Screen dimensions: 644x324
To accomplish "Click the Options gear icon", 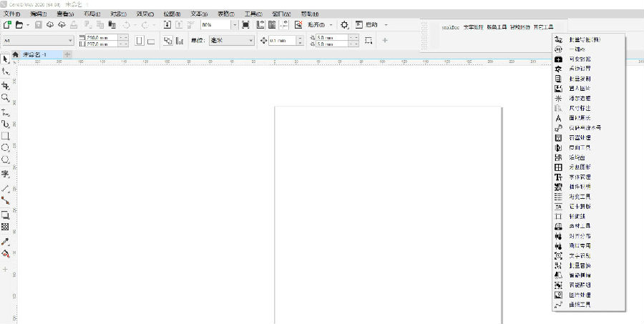I will 344,24.
